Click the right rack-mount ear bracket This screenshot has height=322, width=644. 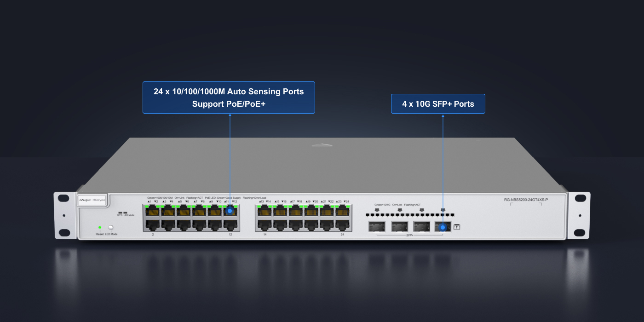click(x=579, y=215)
